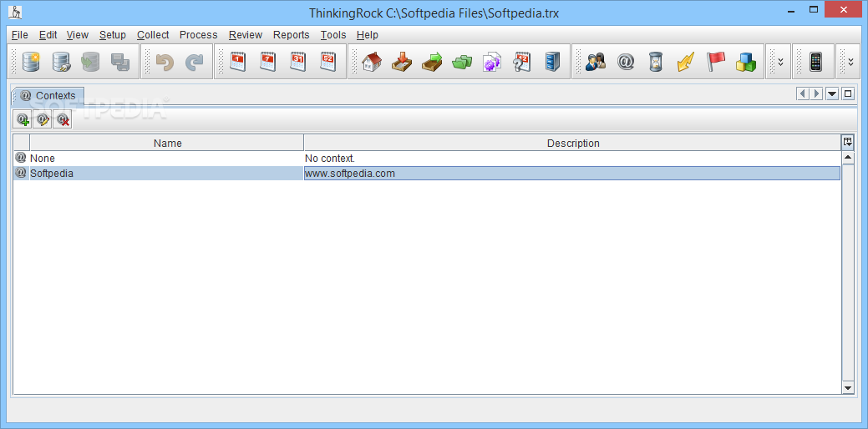The image size is (868, 429).
Task: Click the scroll tabs left arrow
Action: [x=802, y=94]
